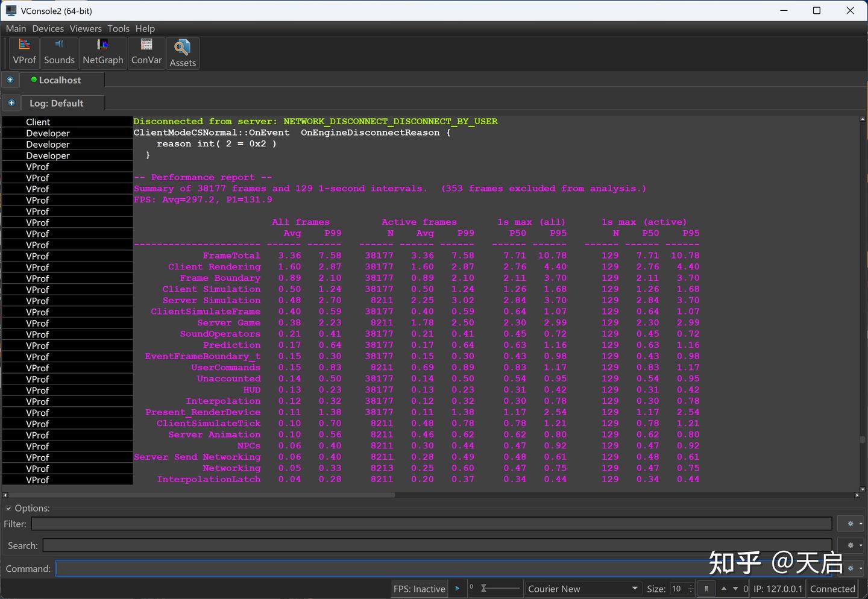Click the 'Disconnected from server' log line

click(x=316, y=121)
